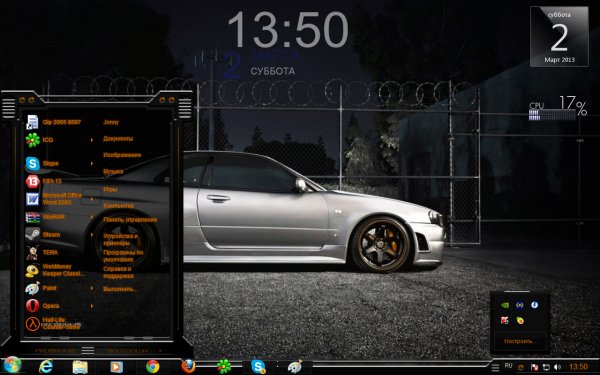Click the RU language indicator
This screenshot has height=375, width=600.
click(x=508, y=366)
